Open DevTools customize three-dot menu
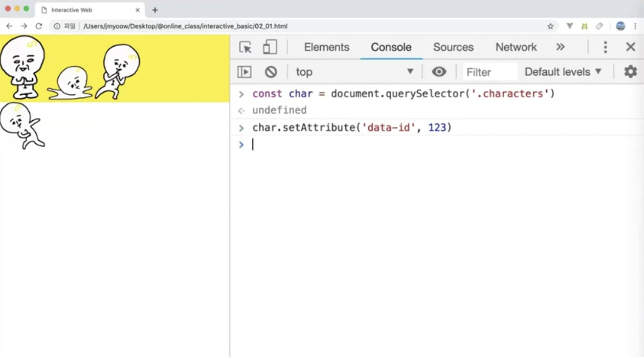 pyautogui.click(x=605, y=47)
